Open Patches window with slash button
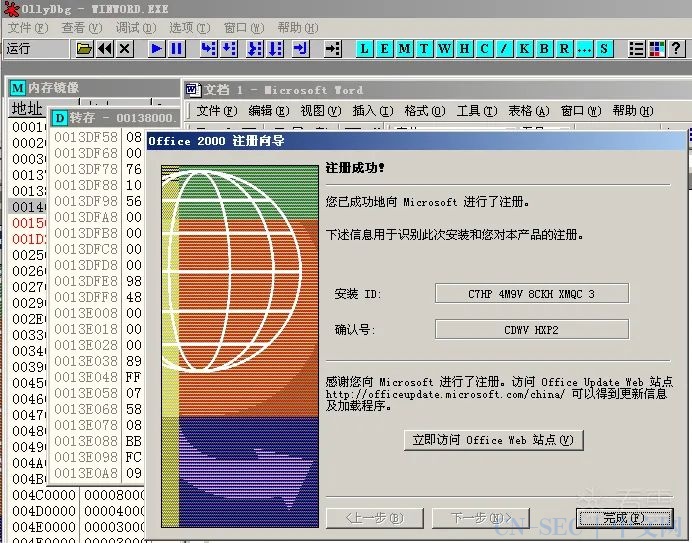 (504, 49)
